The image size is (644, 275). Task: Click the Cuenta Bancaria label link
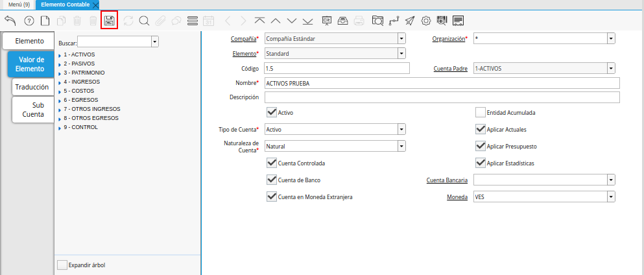click(x=447, y=180)
